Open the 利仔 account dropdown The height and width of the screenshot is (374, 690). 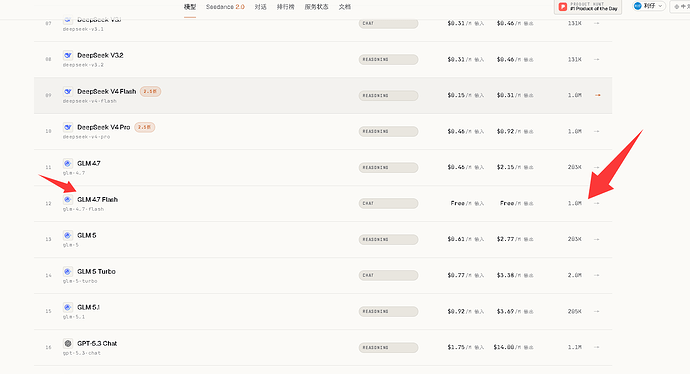(649, 6)
